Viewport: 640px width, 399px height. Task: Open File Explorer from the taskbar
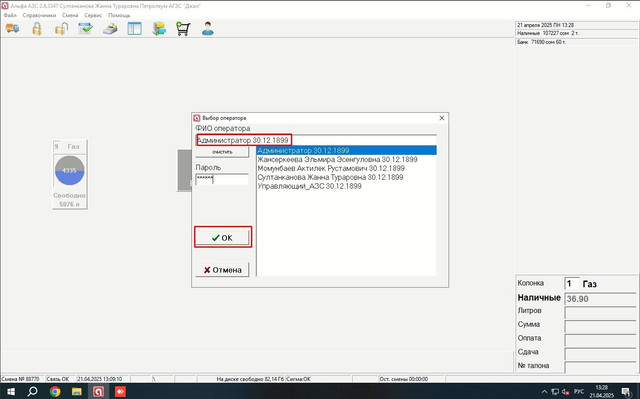(x=77, y=392)
